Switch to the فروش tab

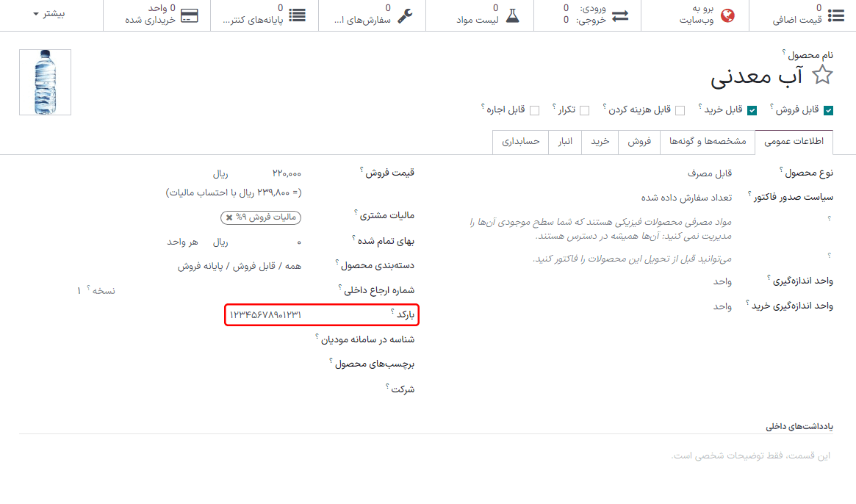click(639, 143)
